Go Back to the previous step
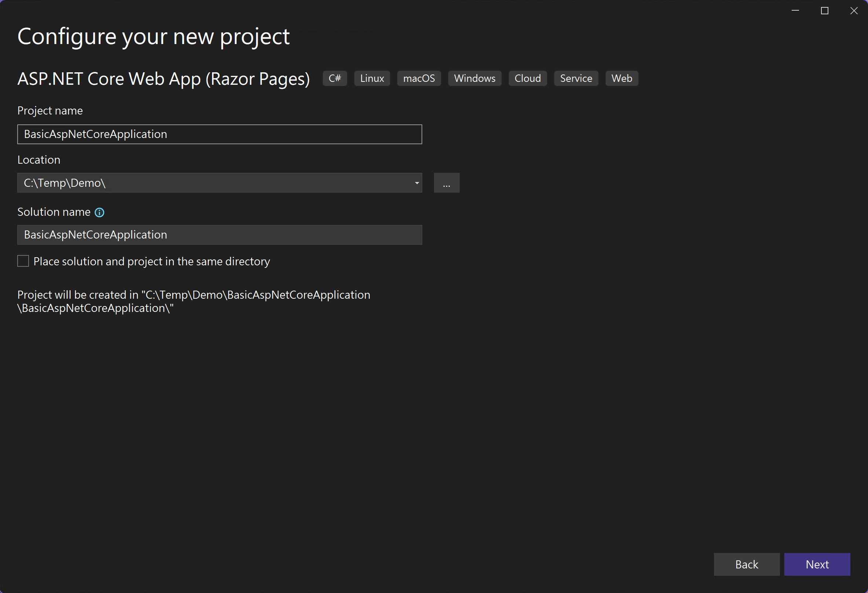868x593 pixels. tap(746, 564)
